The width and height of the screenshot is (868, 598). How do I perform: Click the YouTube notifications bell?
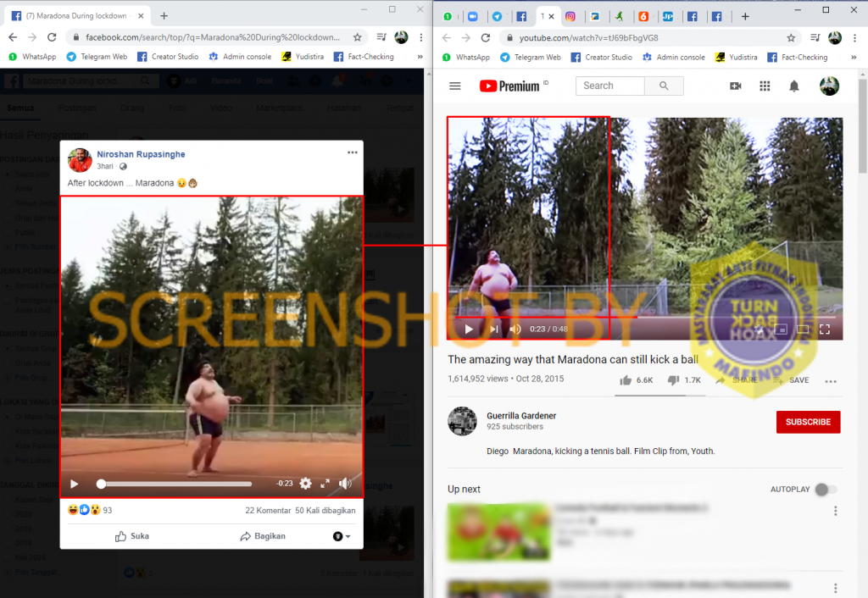[x=794, y=86]
